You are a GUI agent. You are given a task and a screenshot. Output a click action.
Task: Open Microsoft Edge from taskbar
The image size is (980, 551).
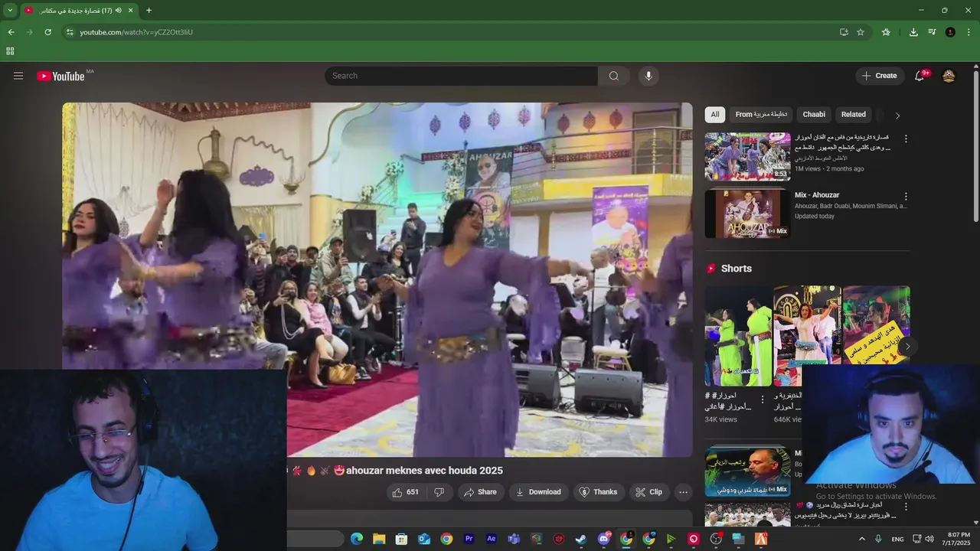tap(357, 539)
